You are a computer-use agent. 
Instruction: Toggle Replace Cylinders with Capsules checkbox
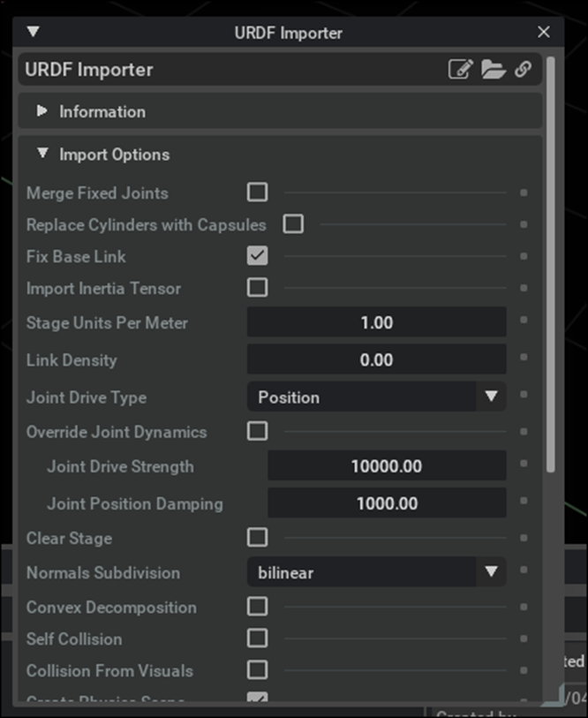pyautogui.click(x=293, y=224)
